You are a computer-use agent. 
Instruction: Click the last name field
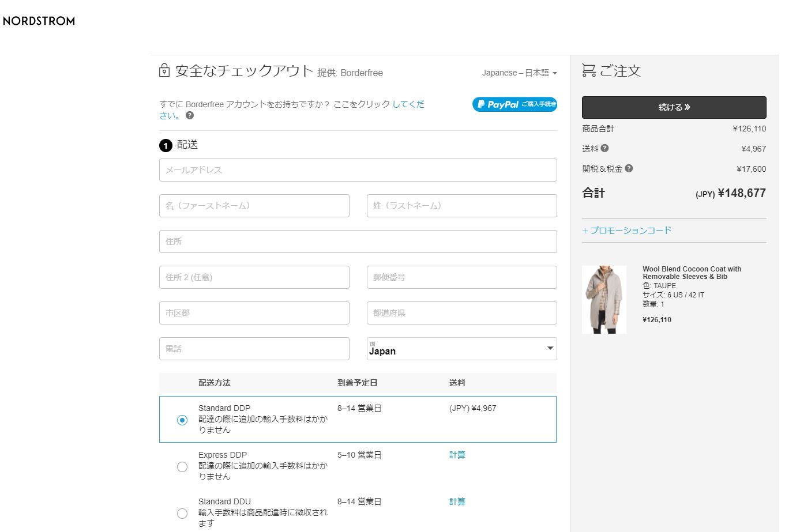(462, 206)
